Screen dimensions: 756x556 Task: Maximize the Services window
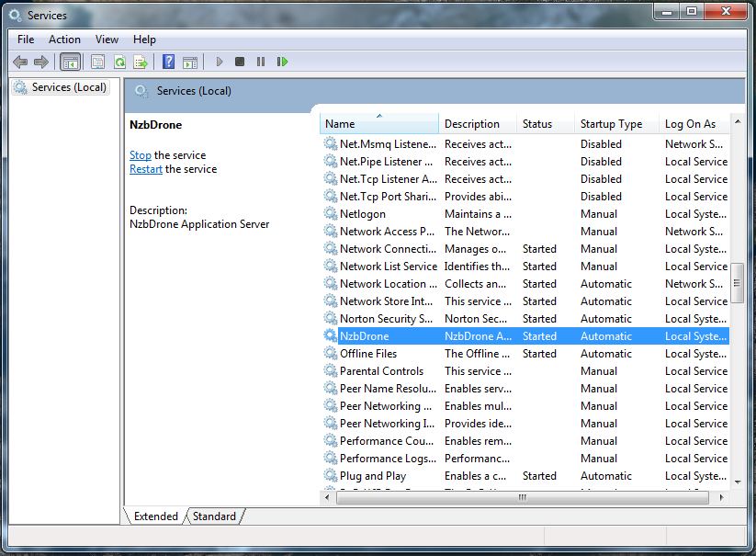[692, 11]
